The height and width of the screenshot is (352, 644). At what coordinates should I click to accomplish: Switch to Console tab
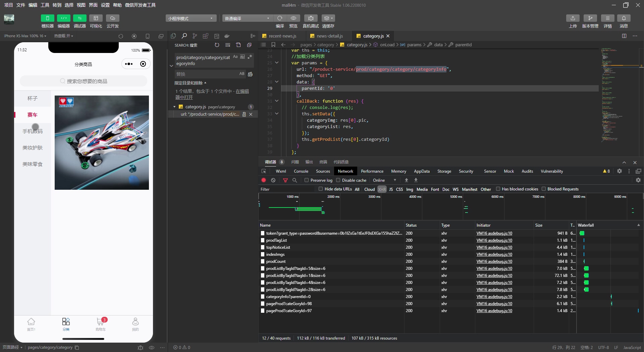pos(301,171)
